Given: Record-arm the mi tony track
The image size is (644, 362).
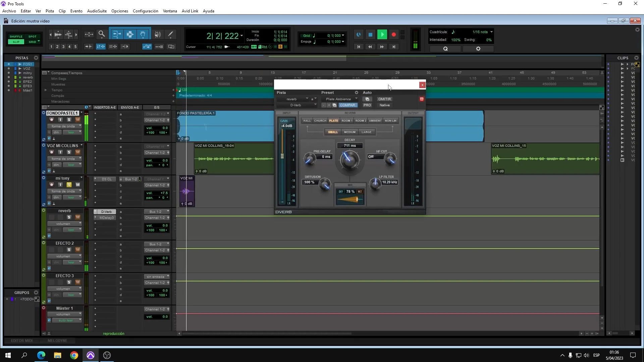Looking at the screenshot, I should click(51, 185).
